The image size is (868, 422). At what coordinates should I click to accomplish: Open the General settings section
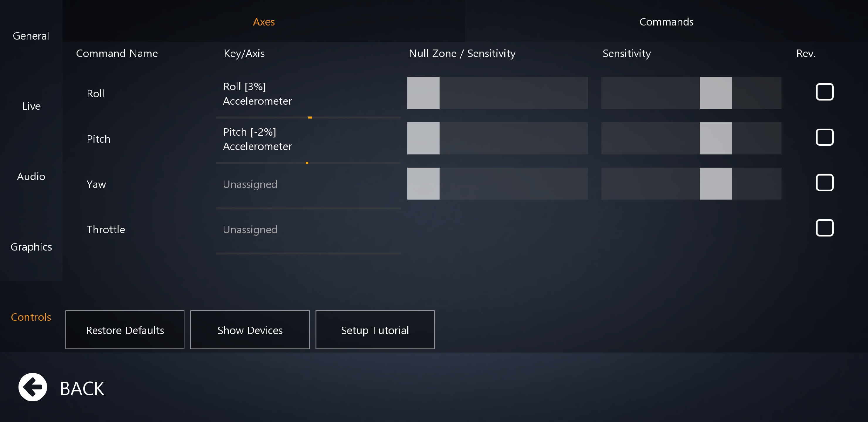click(31, 36)
